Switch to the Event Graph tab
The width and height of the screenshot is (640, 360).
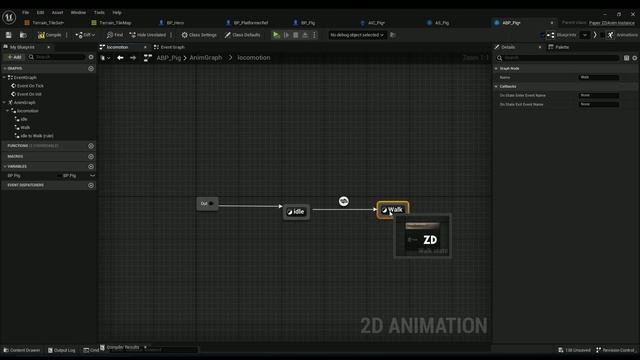[169, 47]
